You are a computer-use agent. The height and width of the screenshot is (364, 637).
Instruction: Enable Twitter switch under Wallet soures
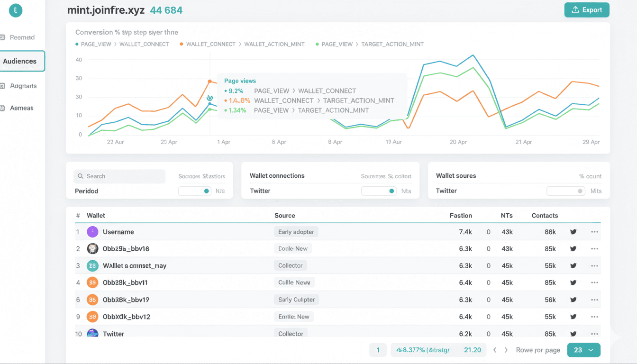(x=565, y=191)
